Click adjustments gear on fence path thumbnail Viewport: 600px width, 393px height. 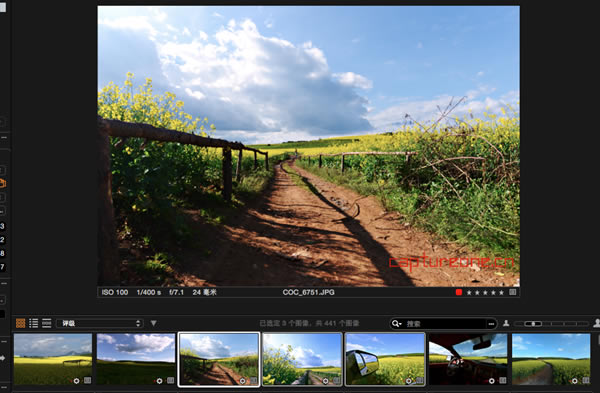click(242, 381)
